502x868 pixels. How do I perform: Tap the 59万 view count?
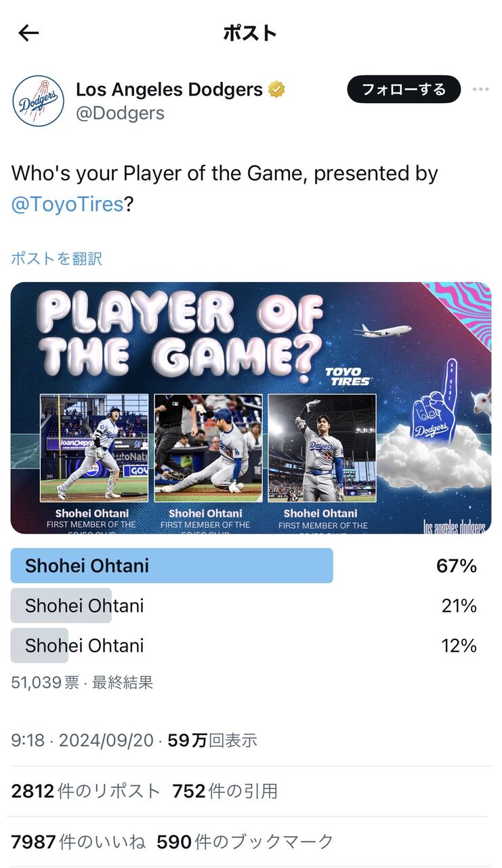coord(212,741)
